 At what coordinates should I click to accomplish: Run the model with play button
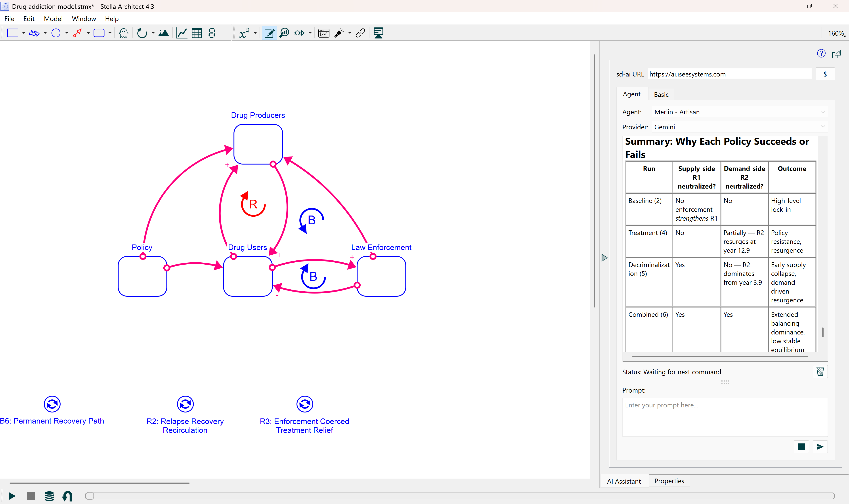pyautogui.click(x=12, y=496)
